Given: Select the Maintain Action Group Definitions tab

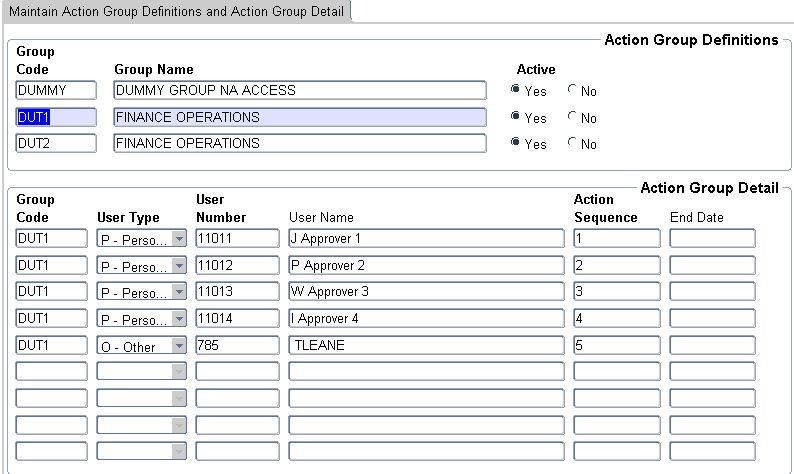Looking at the screenshot, I should 176,11.
